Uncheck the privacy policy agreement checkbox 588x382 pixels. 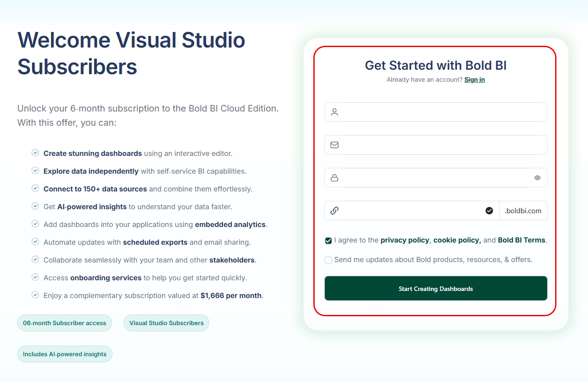(328, 240)
